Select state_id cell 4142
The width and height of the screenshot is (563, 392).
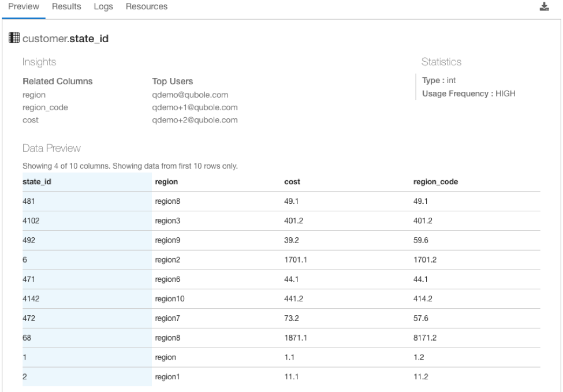(31, 298)
